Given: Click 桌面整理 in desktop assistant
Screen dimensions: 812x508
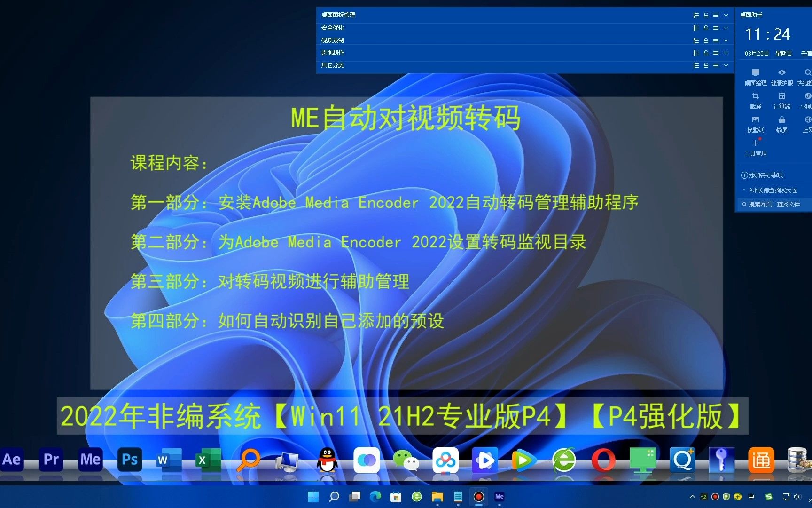Looking at the screenshot, I should [x=756, y=77].
